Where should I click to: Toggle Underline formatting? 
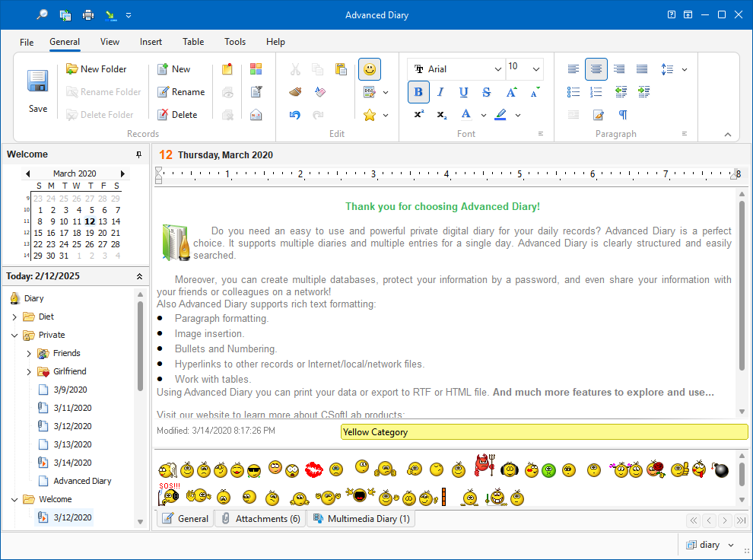(463, 92)
